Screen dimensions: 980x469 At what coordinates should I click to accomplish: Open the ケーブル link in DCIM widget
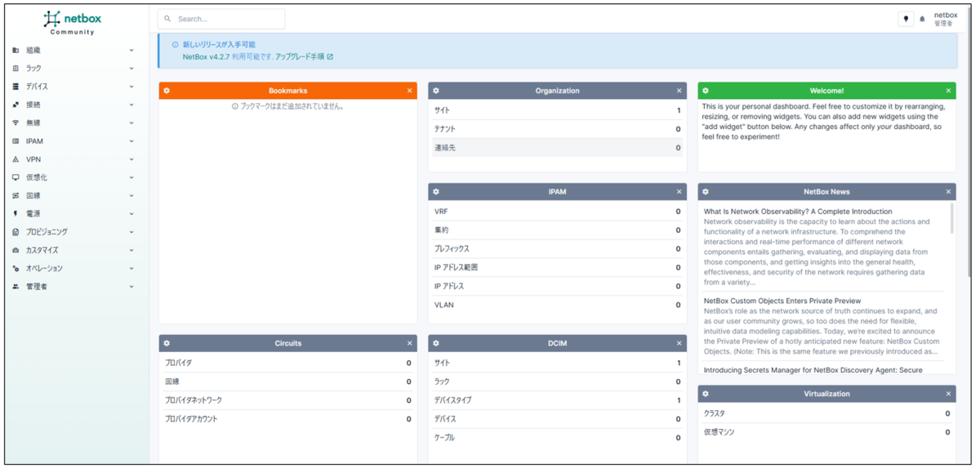(x=444, y=438)
